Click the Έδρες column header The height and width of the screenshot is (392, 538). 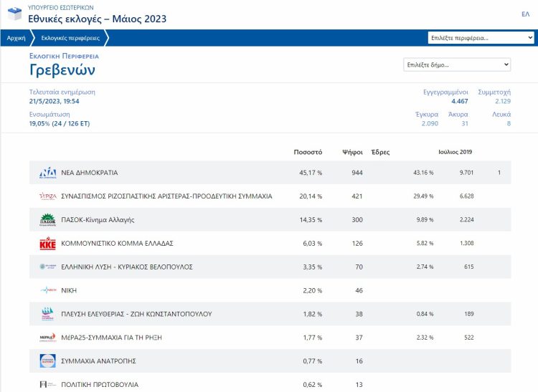pos(380,152)
